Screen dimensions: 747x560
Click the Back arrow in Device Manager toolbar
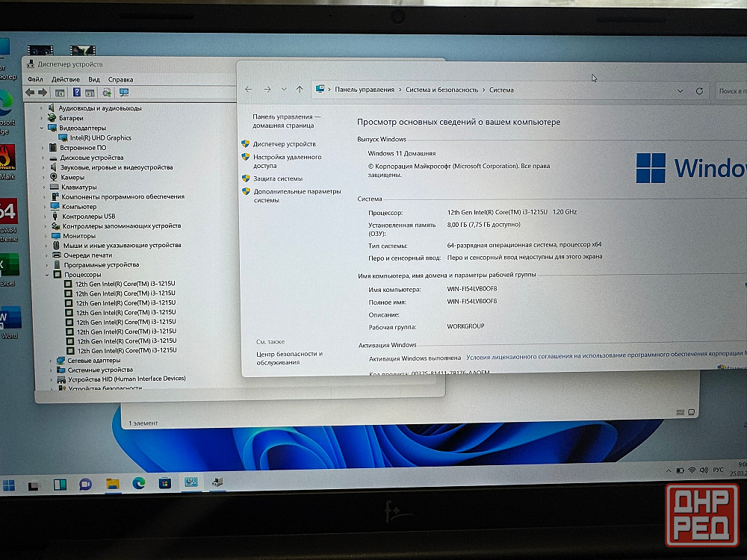[29, 93]
